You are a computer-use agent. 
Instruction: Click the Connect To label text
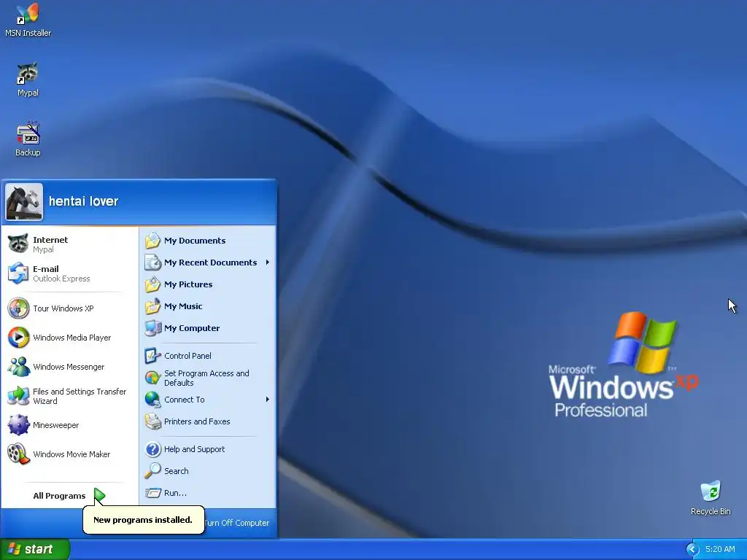185,400
